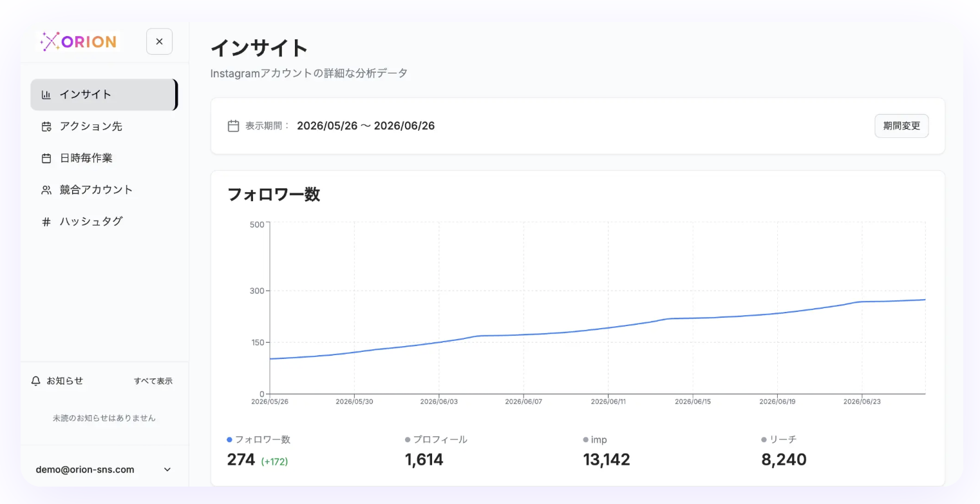This screenshot has width=980, height=504.
Task: Click the people icon beside 競合アカウント
Action: (x=46, y=189)
